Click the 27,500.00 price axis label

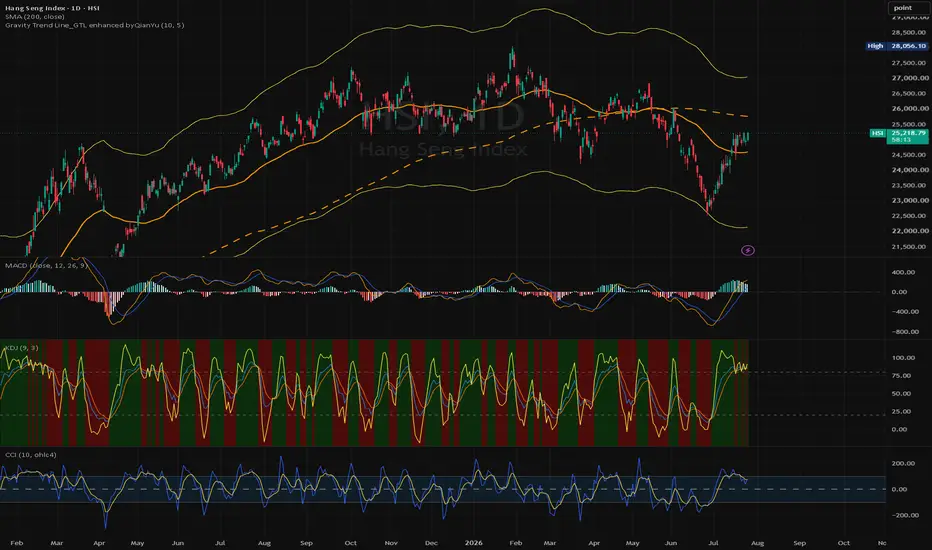click(x=910, y=62)
